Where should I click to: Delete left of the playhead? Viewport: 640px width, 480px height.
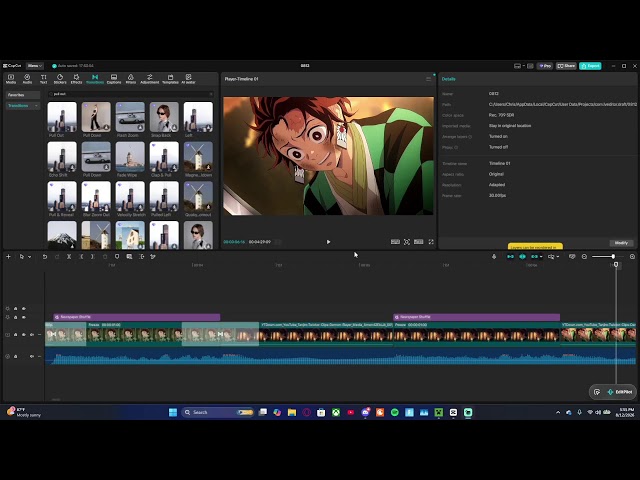(81, 256)
